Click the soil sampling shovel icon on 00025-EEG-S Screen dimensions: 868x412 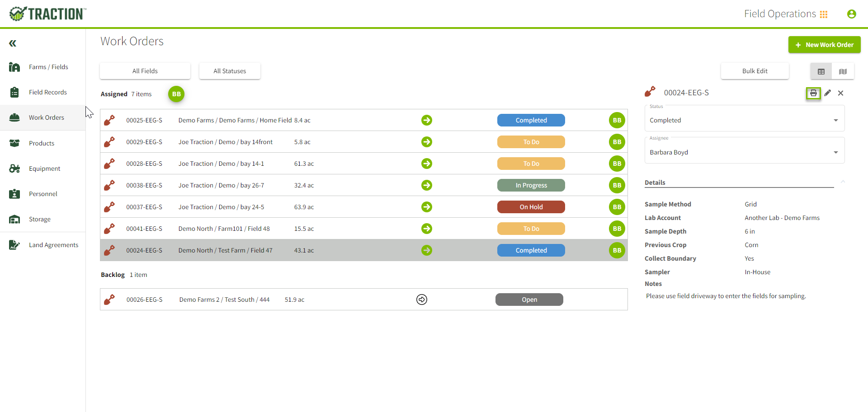(109, 120)
